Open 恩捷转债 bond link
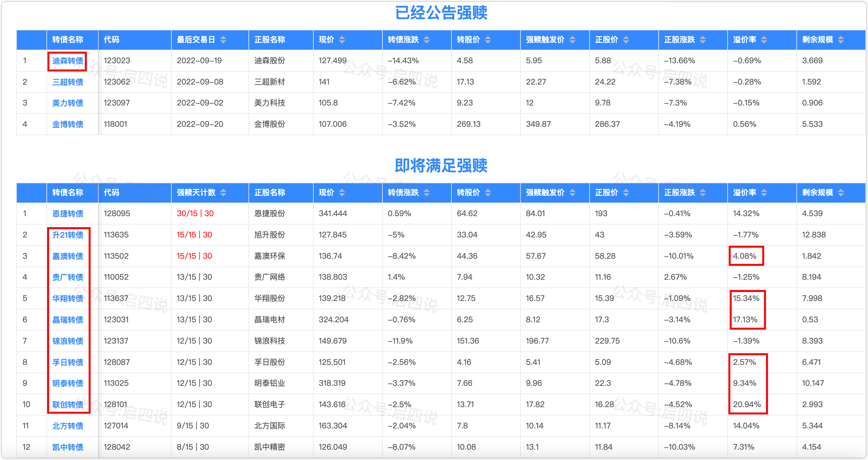 [x=68, y=214]
